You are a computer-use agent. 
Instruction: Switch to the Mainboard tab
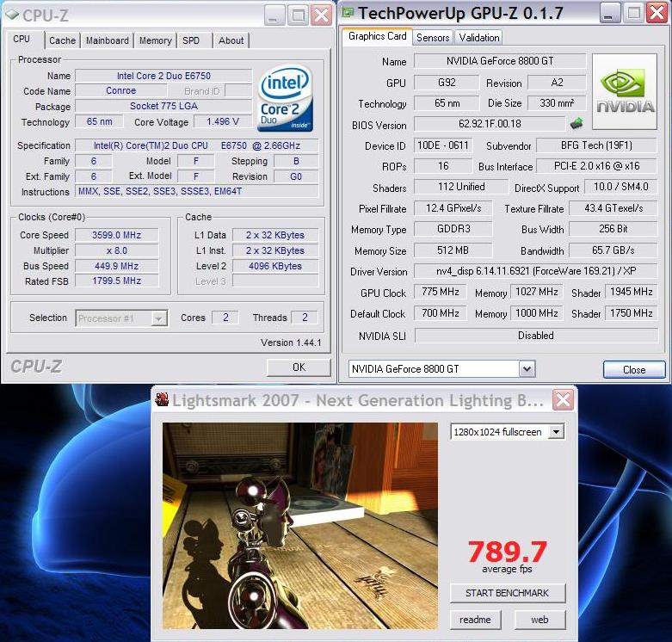pyautogui.click(x=108, y=40)
